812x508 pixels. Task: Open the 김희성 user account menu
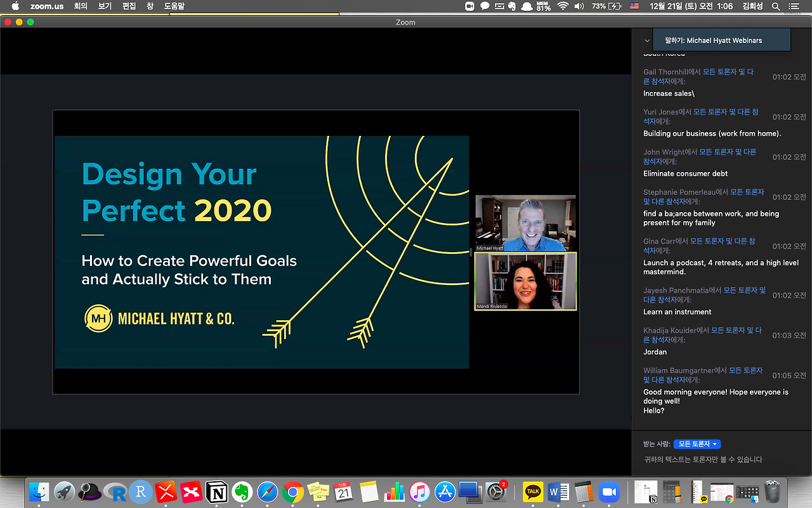[x=752, y=6]
